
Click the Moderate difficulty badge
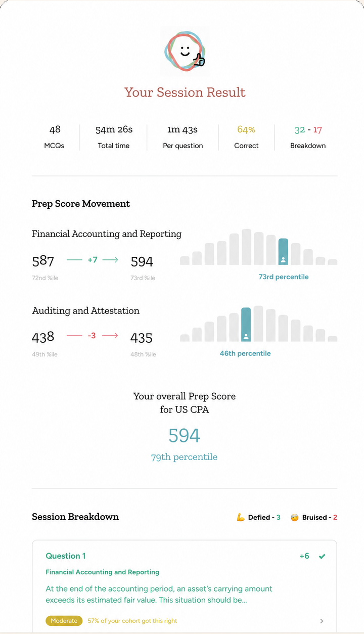coord(64,620)
